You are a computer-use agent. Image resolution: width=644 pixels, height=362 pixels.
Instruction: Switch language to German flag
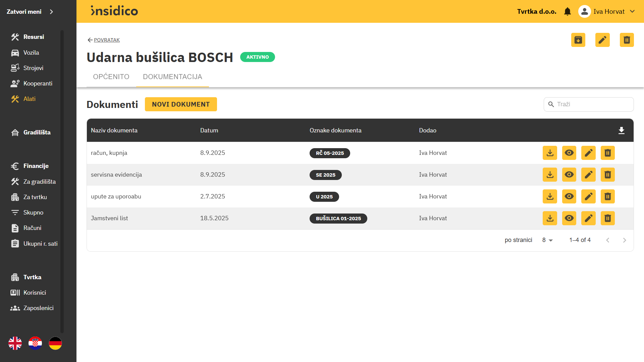point(55,343)
